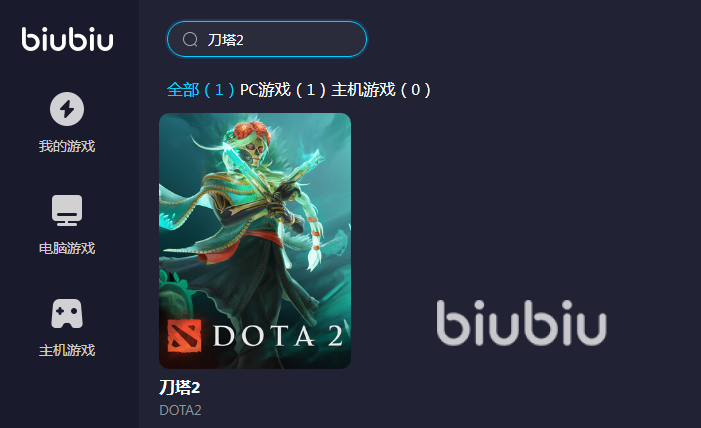Click the biubiu logo in the sidebar
The image size is (701, 428).
[67, 39]
